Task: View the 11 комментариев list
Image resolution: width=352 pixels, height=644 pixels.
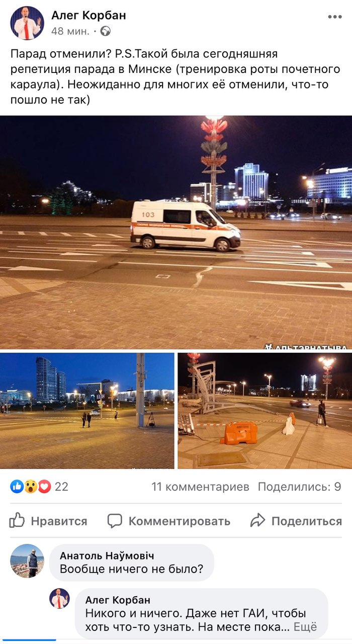Action: coord(200,487)
